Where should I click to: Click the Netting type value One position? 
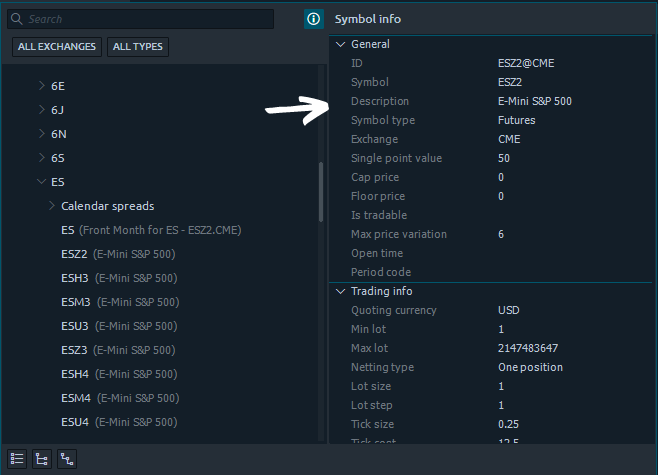click(530, 367)
